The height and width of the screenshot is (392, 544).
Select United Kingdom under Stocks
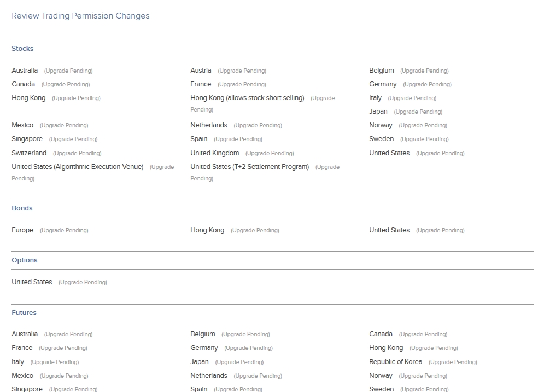click(214, 153)
